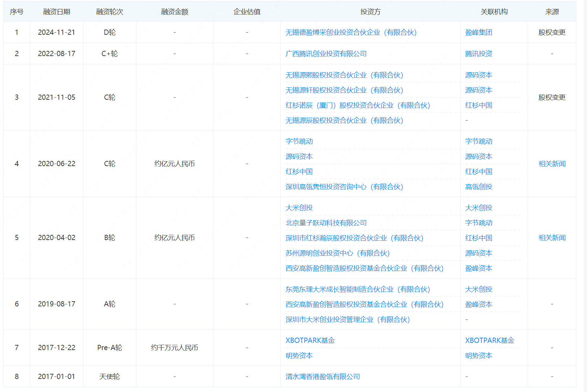Open 源码资本 investor link in row 4
Image resolution: width=587 pixels, height=392 pixels.
point(299,156)
